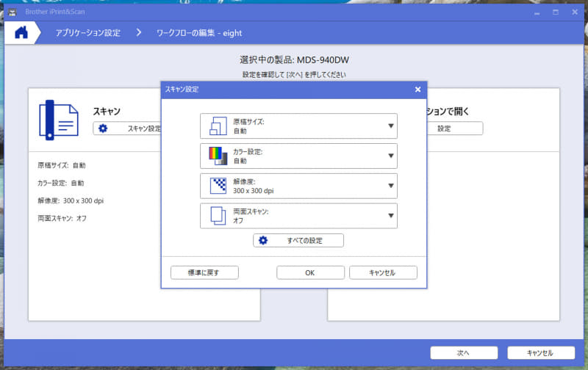
Task: Select ワークフローの編集 - eight breadcrumb
Action: pos(199,33)
